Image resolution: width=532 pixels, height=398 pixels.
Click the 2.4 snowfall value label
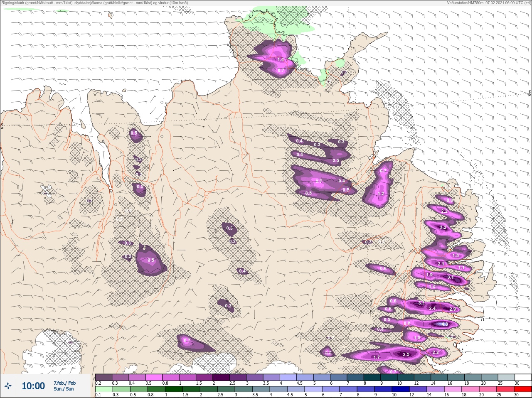pos(432,308)
